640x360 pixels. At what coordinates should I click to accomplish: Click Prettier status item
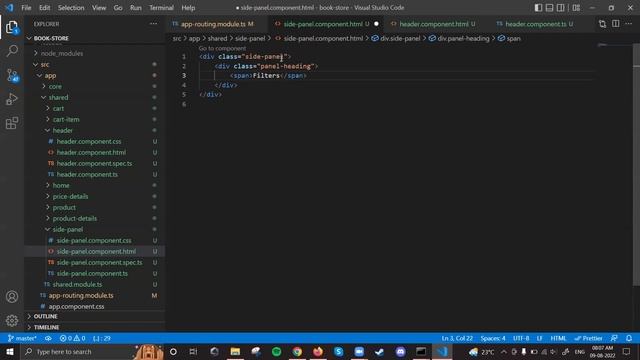pyautogui.click(x=588, y=338)
